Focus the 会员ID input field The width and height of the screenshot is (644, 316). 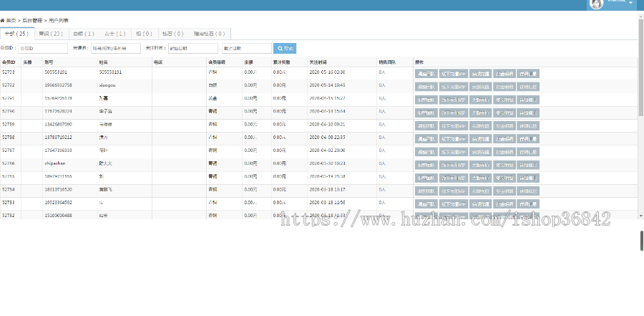click(x=42, y=48)
